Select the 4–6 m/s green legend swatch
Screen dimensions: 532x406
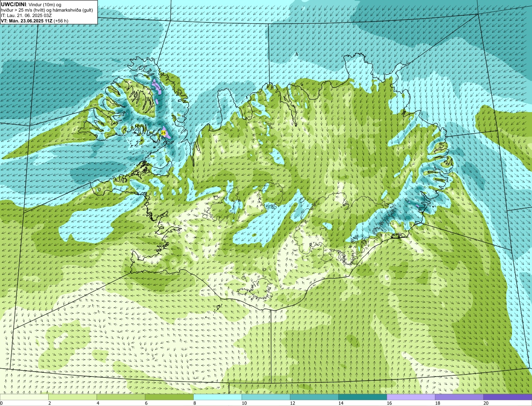(x=121, y=397)
